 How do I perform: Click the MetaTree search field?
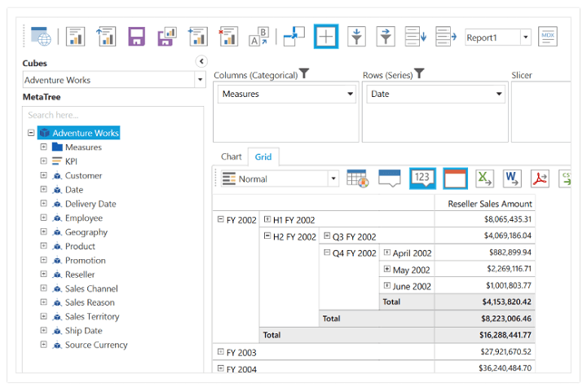point(113,115)
